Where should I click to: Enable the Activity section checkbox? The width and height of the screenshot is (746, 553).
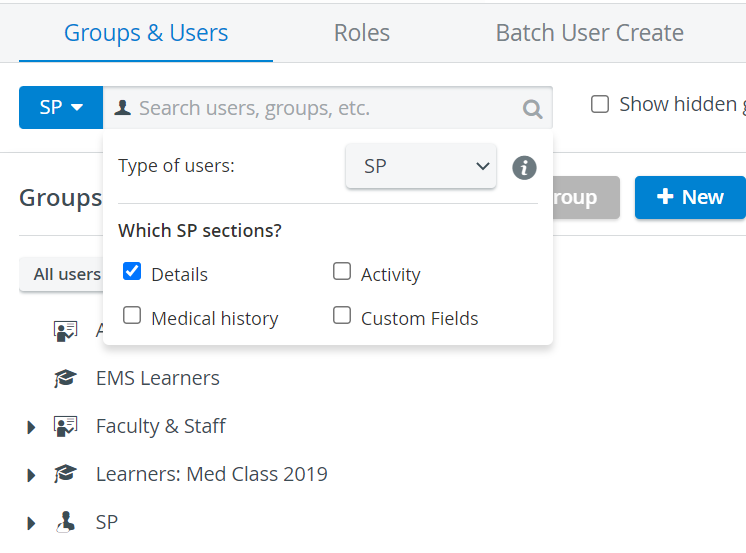342,271
